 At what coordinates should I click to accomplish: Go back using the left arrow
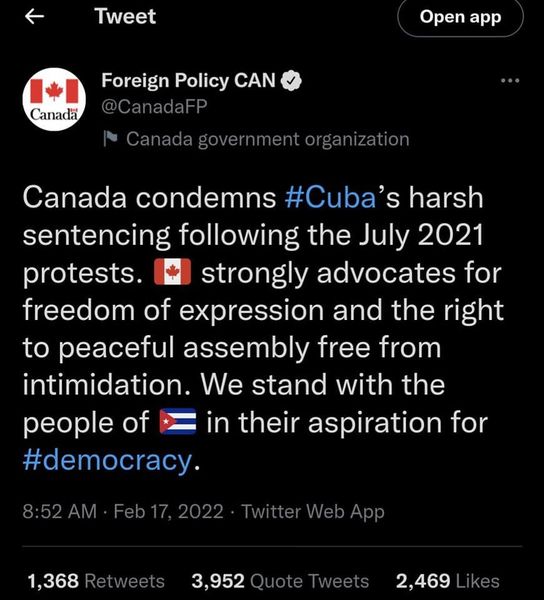(34, 17)
